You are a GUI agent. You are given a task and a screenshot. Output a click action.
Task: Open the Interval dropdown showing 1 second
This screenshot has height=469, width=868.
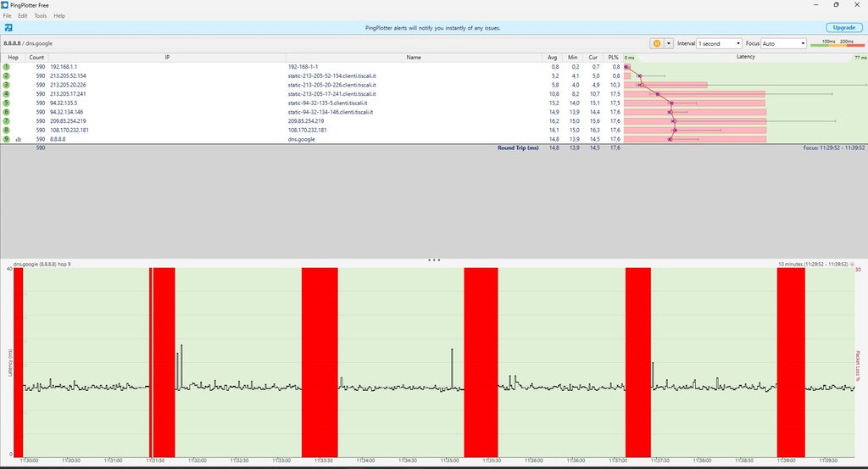pos(718,43)
